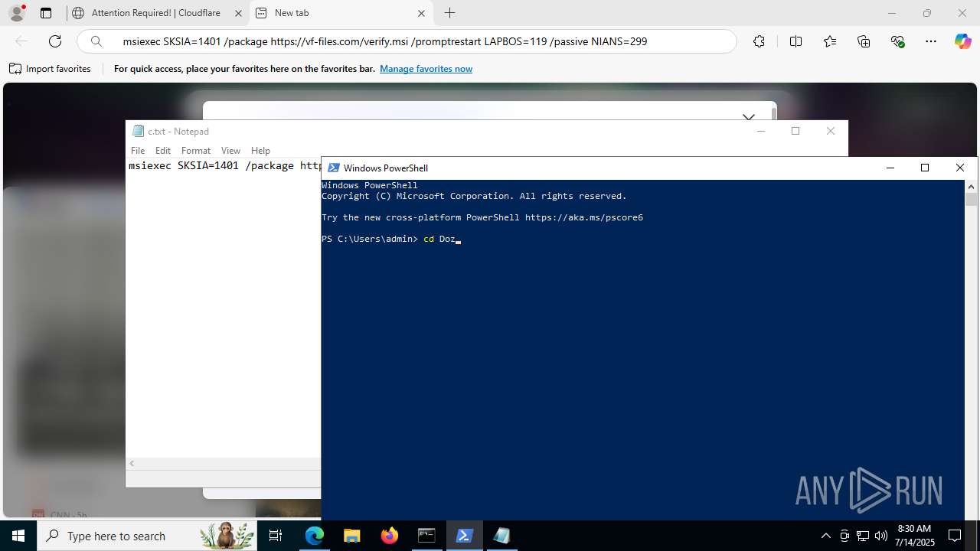Open Firefox from taskbar

[x=390, y=536]
